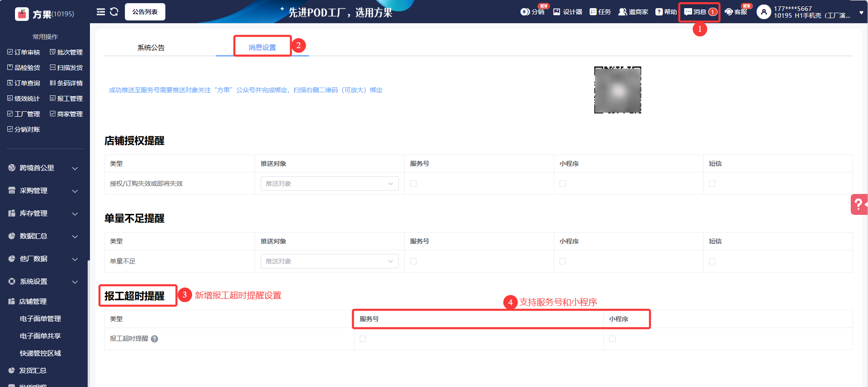Go to 商家管理 shortcut
Viewport: 868px width, 387px height.
pyautogui.click(x=66, y=114)
